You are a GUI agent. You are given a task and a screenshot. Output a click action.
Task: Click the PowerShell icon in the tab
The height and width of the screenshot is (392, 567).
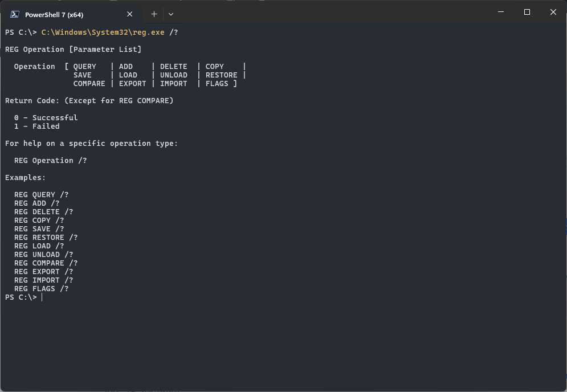15,14
